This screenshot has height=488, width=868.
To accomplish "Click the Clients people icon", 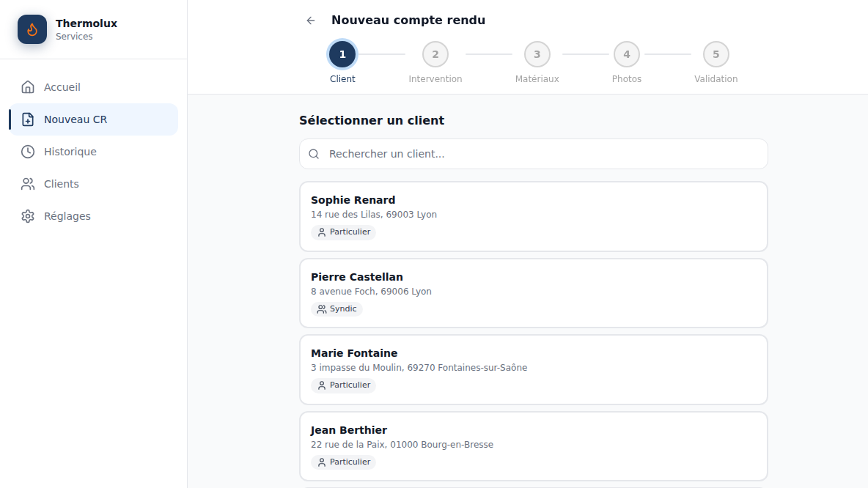I will pyautogui.click(x=28, y=184).
